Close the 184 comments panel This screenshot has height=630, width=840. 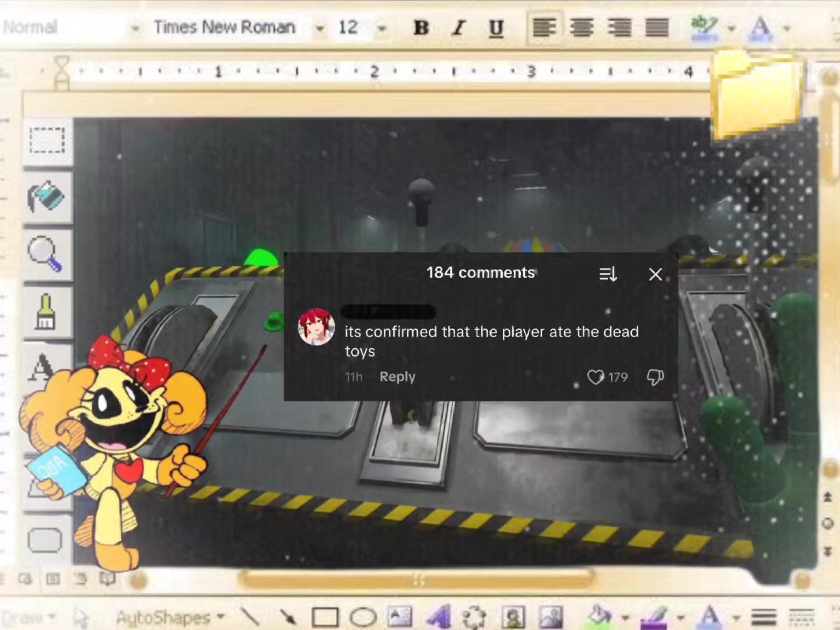coord(656,274)
